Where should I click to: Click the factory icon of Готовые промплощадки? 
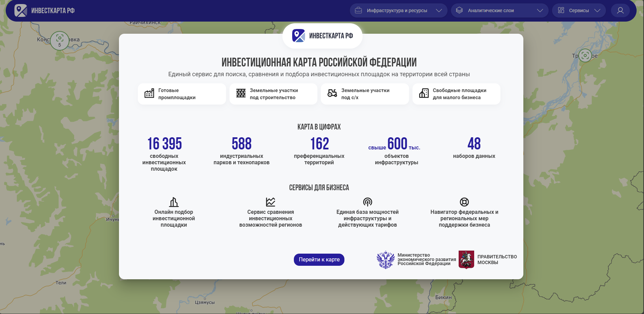(149, 93)
